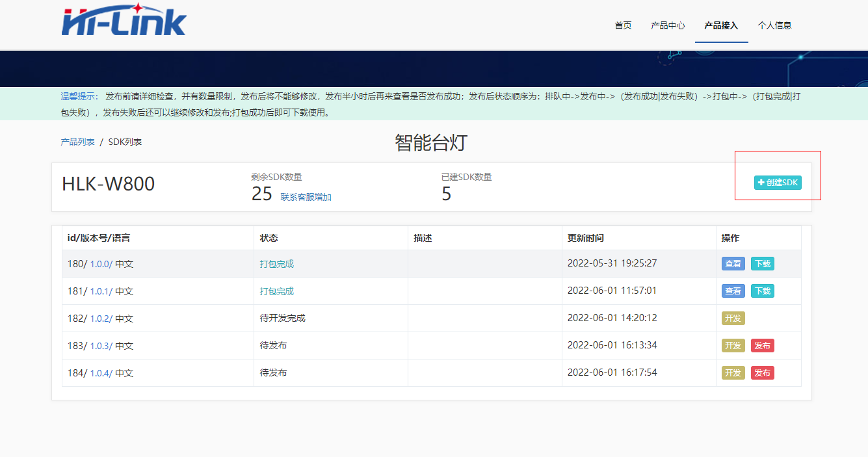Select the 产品接入 navigation tab

[721, 25]
